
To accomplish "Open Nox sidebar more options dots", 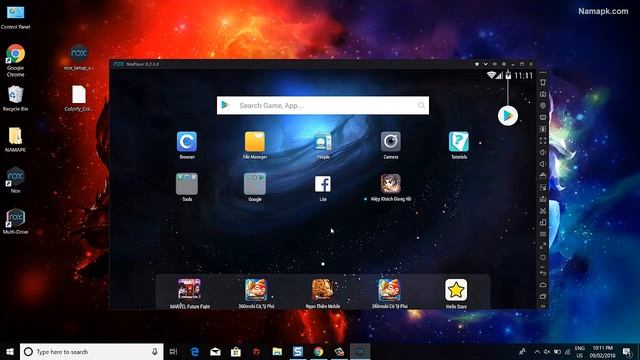I will coord(543,73).
